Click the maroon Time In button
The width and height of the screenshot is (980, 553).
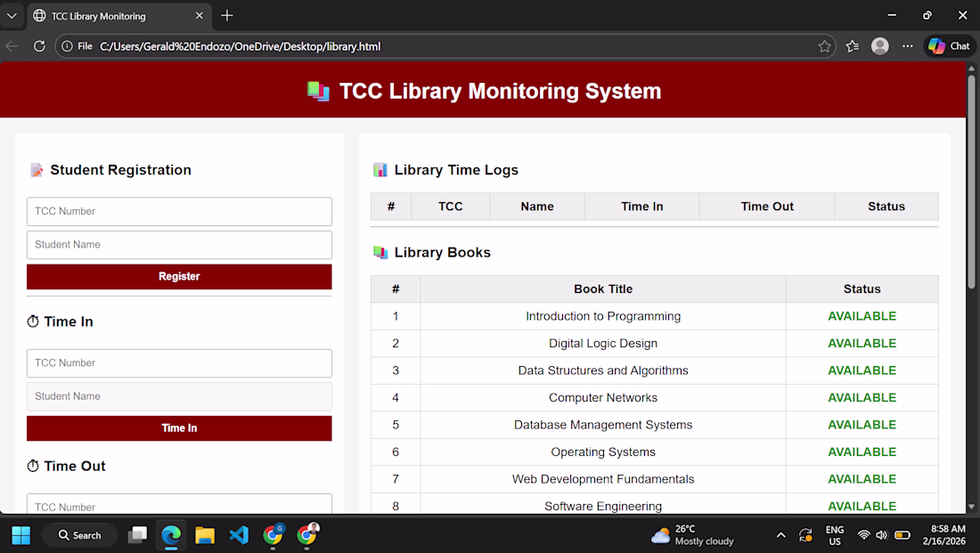pyautogui.click(x=179, y=428)
